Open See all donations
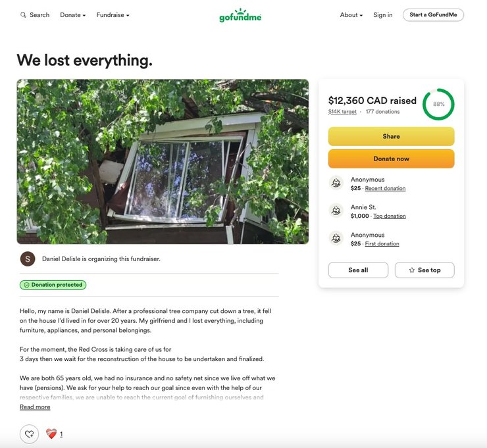This screenshot has height=448, width=487. point(358,270)
